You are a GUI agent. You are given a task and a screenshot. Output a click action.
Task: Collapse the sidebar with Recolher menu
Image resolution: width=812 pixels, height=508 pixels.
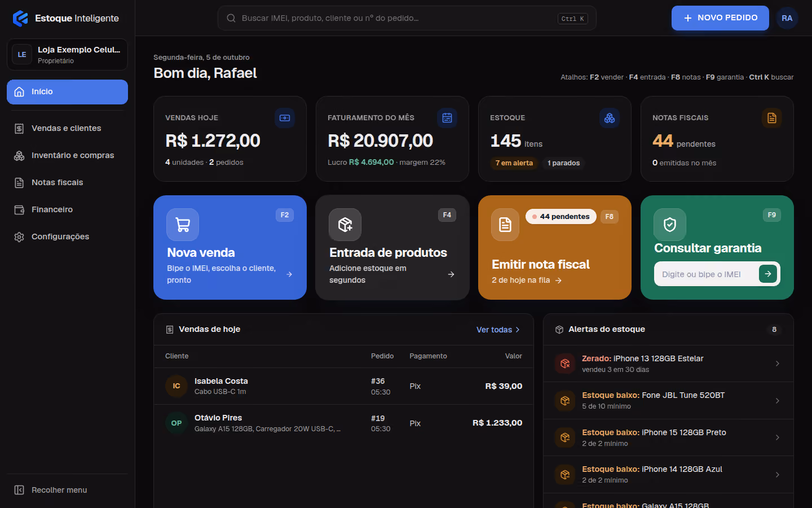tap(67, 490)
